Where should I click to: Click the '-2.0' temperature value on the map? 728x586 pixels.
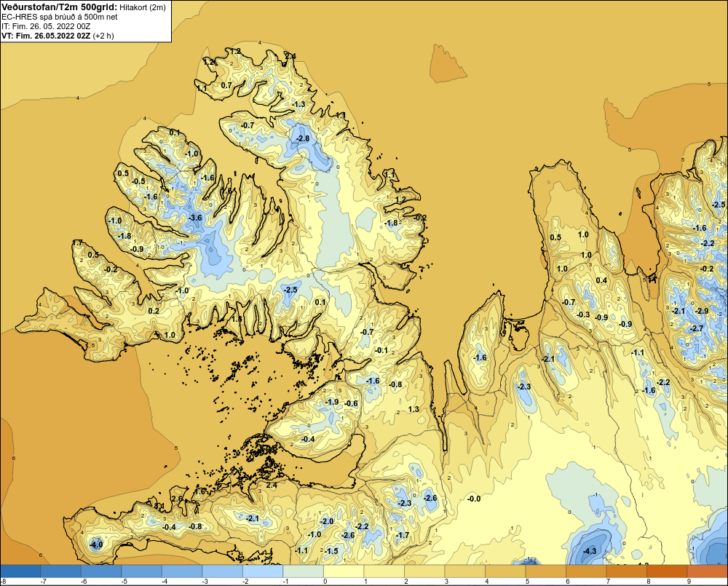(x=327, y=521)
